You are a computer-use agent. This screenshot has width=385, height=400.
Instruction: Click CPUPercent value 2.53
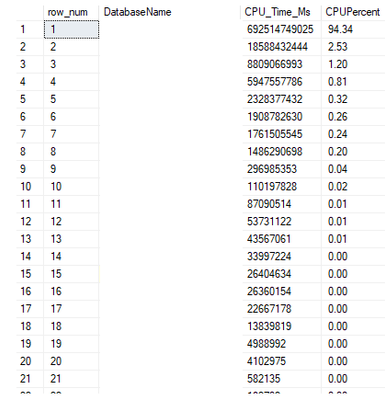tap(337, 47)
